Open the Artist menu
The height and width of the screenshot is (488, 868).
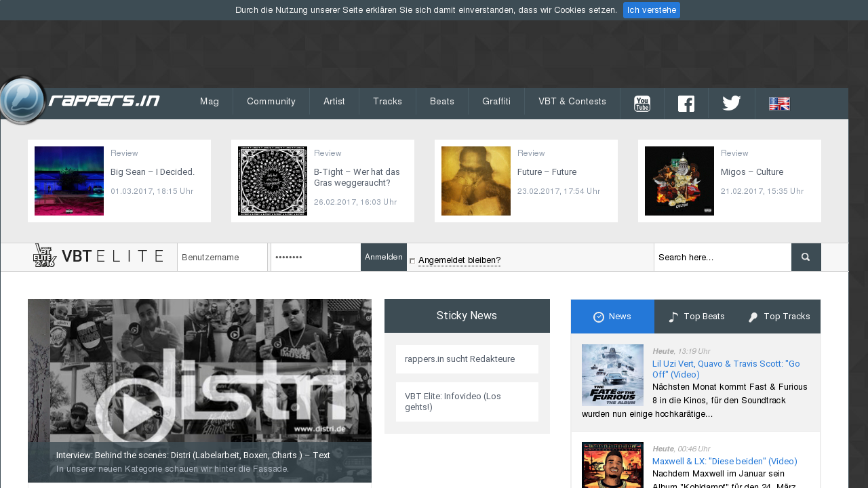[334, 102]
